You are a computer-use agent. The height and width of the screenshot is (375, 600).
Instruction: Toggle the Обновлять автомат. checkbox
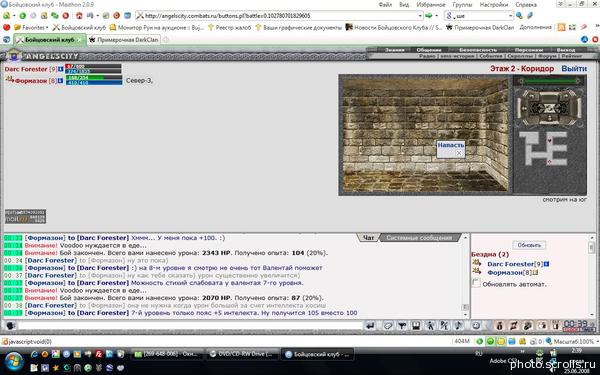click(476, 283)
